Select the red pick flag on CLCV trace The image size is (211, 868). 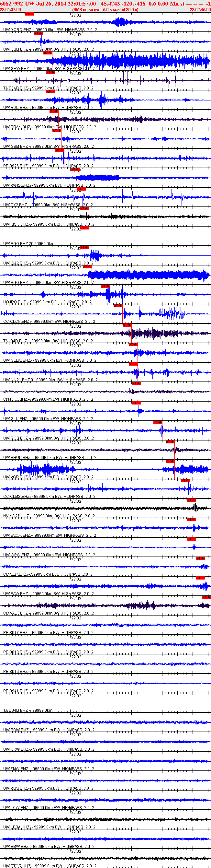pyautogui.click(x=118, y=306)
